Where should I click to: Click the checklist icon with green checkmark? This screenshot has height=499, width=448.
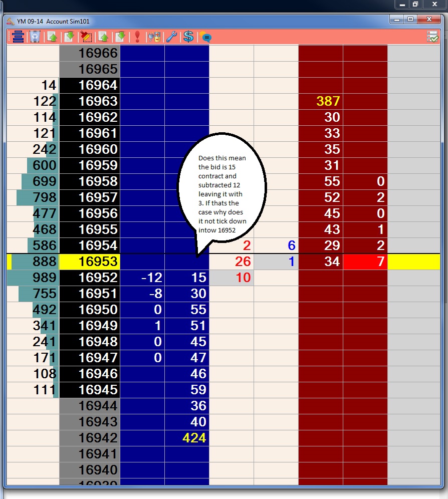pyautogui.click(x=432, y=37)
